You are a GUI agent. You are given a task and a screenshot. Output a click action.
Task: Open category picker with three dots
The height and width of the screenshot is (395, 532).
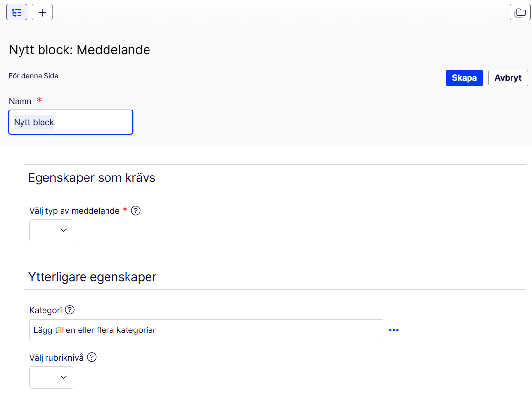(x=394, y=330)
